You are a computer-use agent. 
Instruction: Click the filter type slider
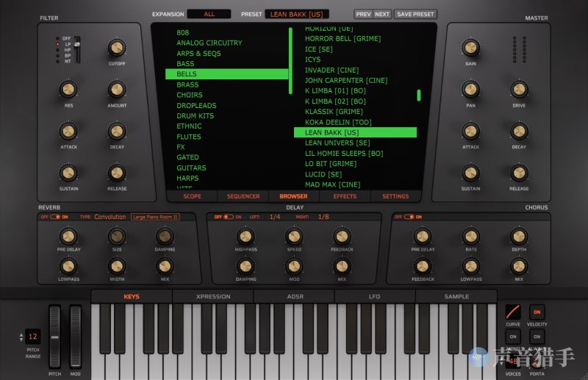77,49
